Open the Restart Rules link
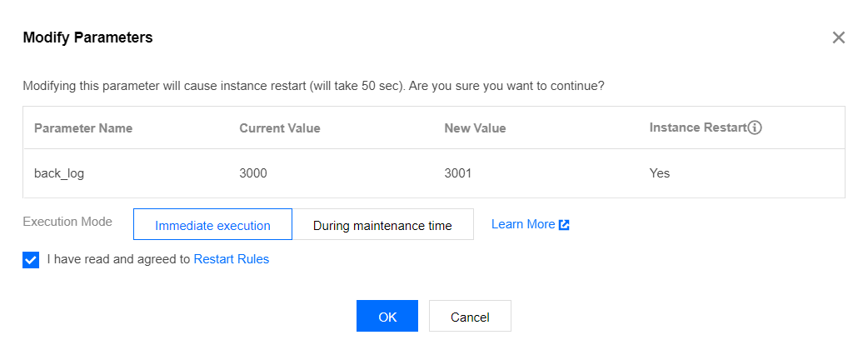868x355 pixels. pos(231,259)
